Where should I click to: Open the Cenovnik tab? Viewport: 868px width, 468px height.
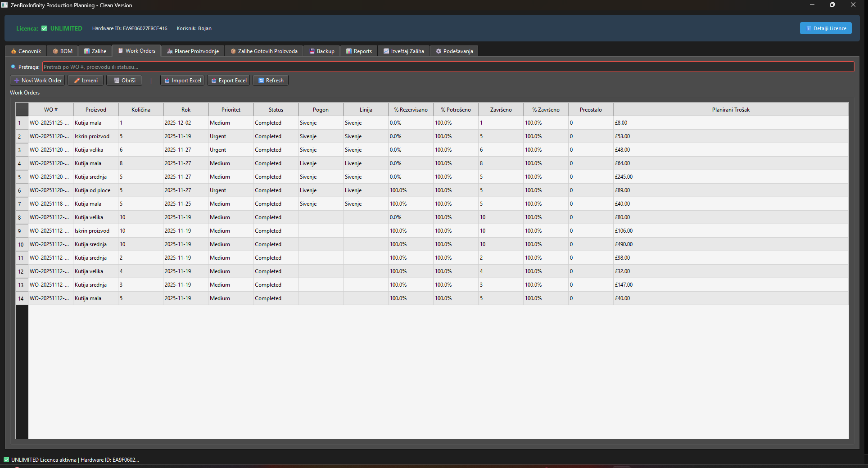[x=26, y=51]
